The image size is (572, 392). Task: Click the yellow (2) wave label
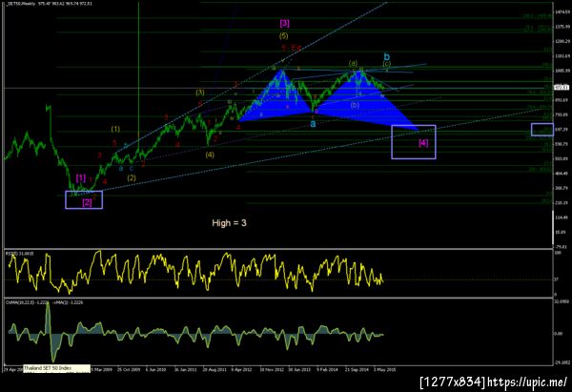coord(132,177)
